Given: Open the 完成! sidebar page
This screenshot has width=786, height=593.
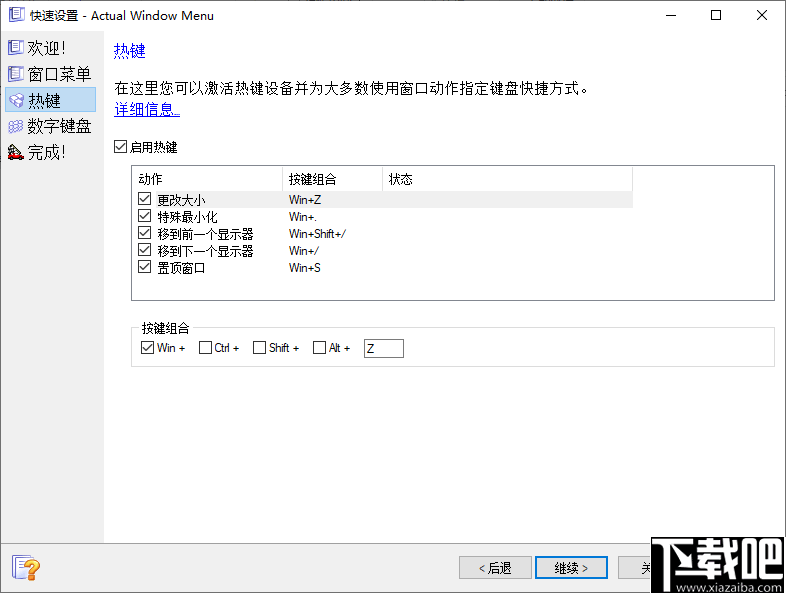Looking at the screenshot, I should (37, 152).
